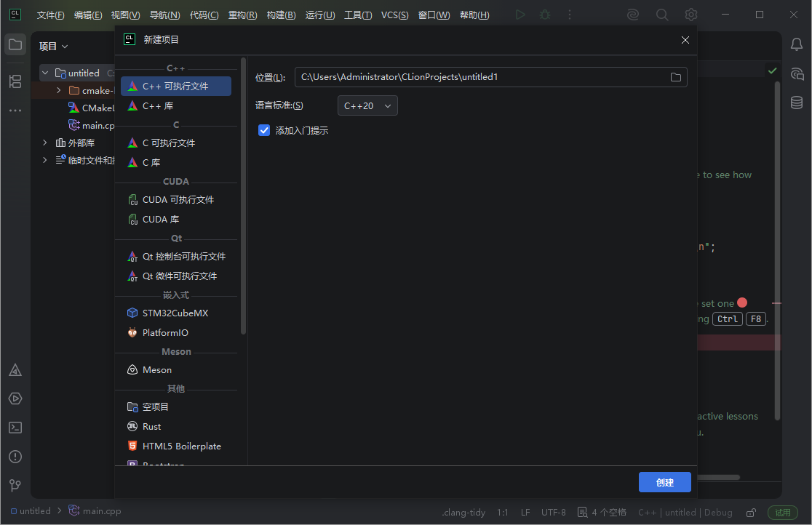Screen dimensions: 812x525
Task: Toggle the file write-lock icon in status bar
Action: (750, 511)
